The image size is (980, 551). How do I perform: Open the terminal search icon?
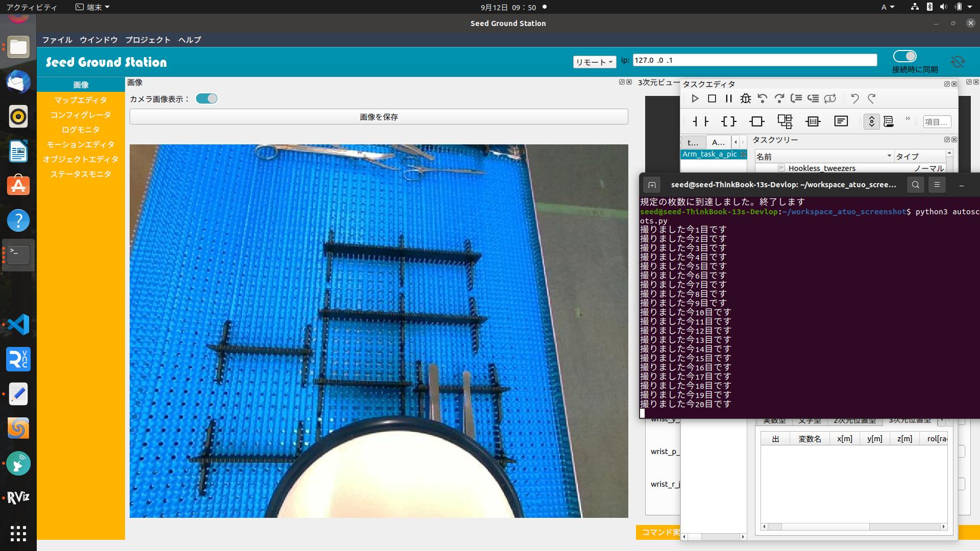pyautogui.click(x=916, y=185)
